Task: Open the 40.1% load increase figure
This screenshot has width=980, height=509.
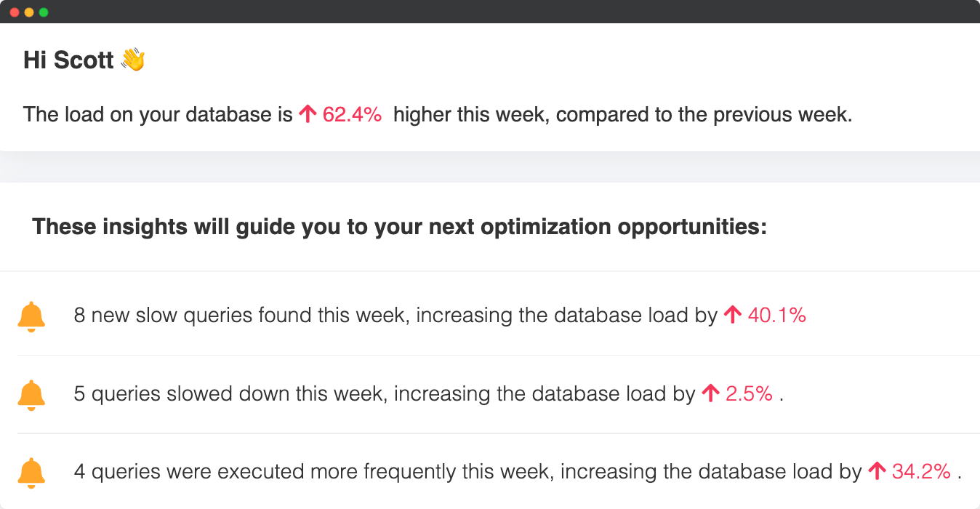Action: coord(776,315)
